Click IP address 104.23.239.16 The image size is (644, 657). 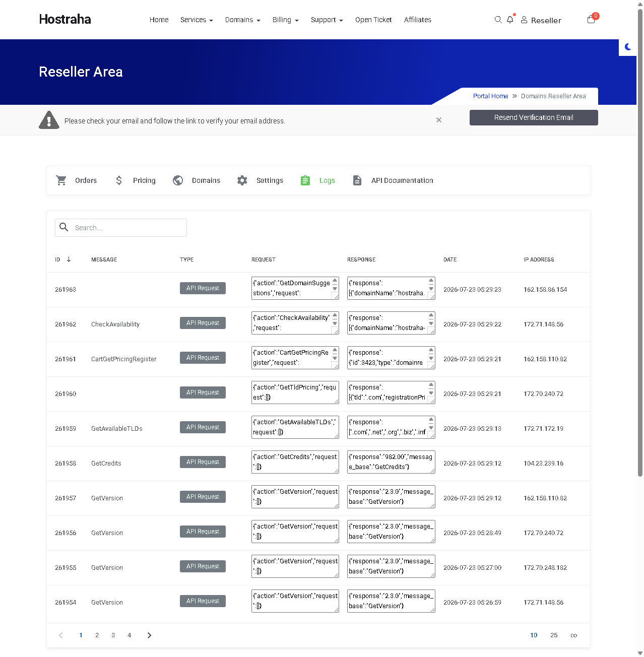tap(543, 464)
